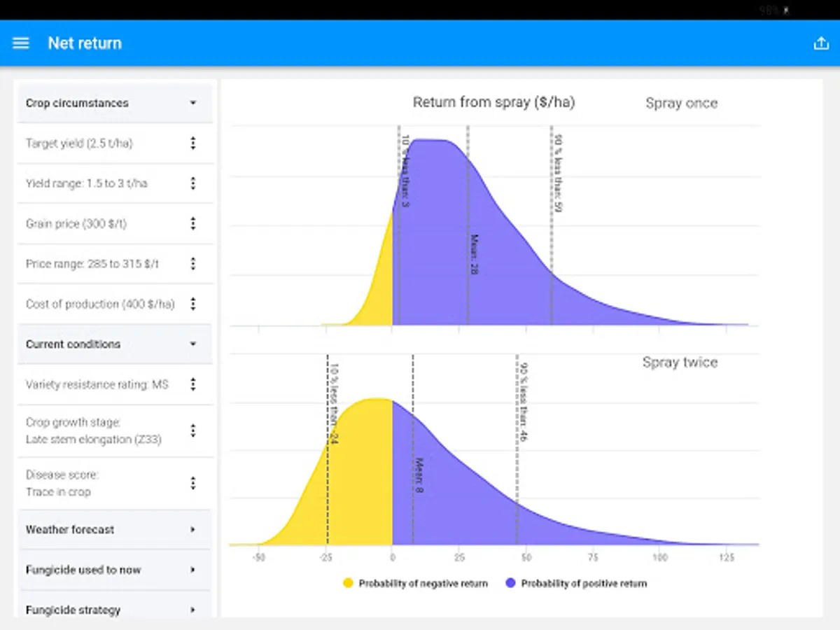This screenshot has width=840, height=630.
Task: Open options for Cost of production (400 $/ha)
Action: 193,304
